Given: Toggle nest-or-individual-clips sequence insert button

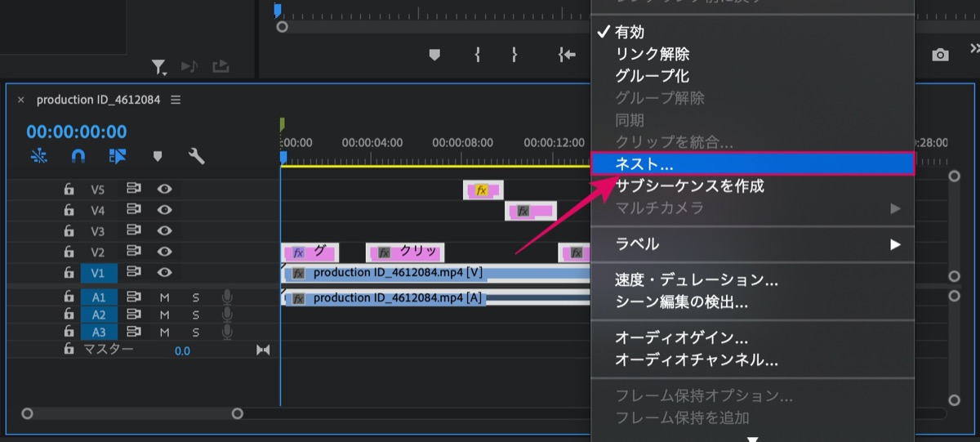Looking at the screenshot, I should pyautogui.click(x=38, y=156).
